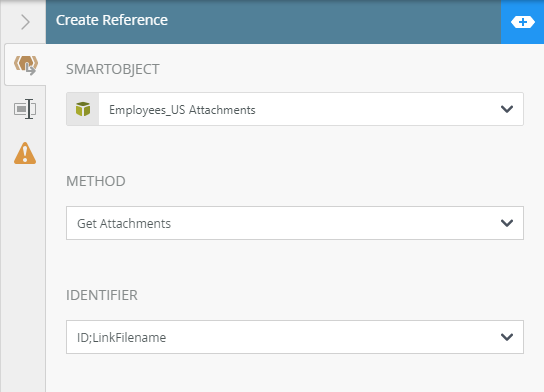The width and height of the screenshot is (544, 392).
Task: Expand the Method dropdown arrow
Action: point(507,223)
